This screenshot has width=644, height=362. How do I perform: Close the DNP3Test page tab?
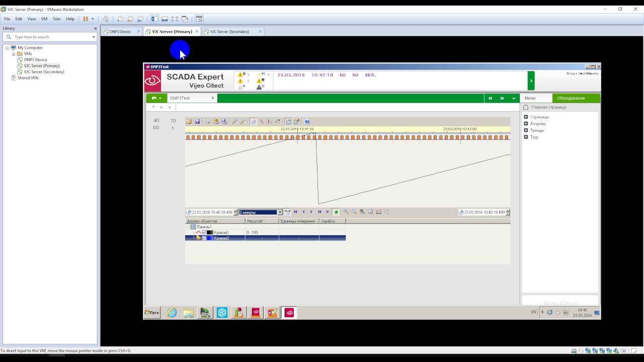213,98
